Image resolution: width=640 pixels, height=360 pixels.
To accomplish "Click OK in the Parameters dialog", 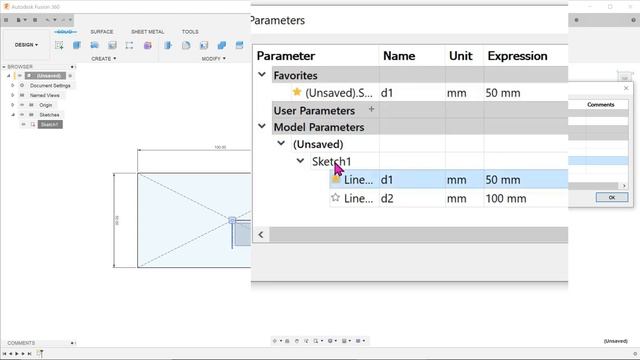I will (x=612, y=197).
